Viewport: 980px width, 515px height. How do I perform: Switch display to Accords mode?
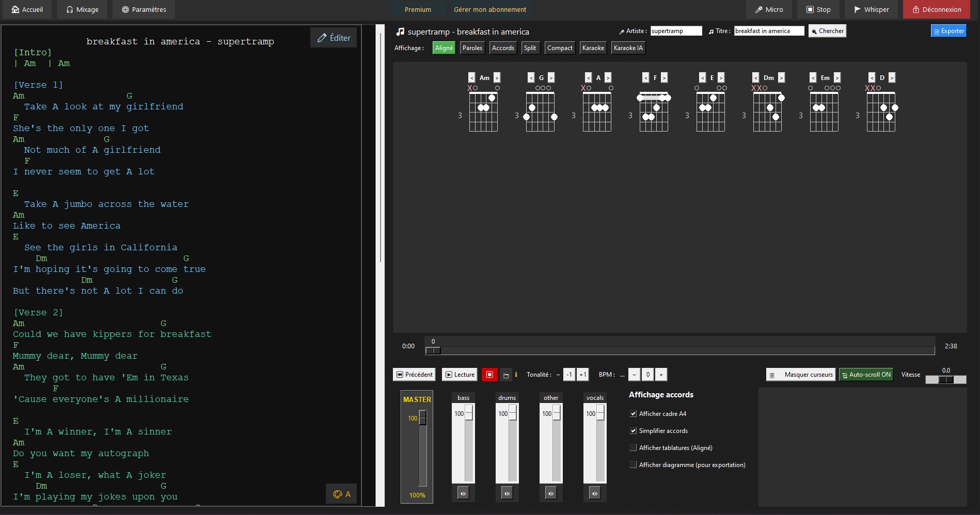[x=503, y=48]
